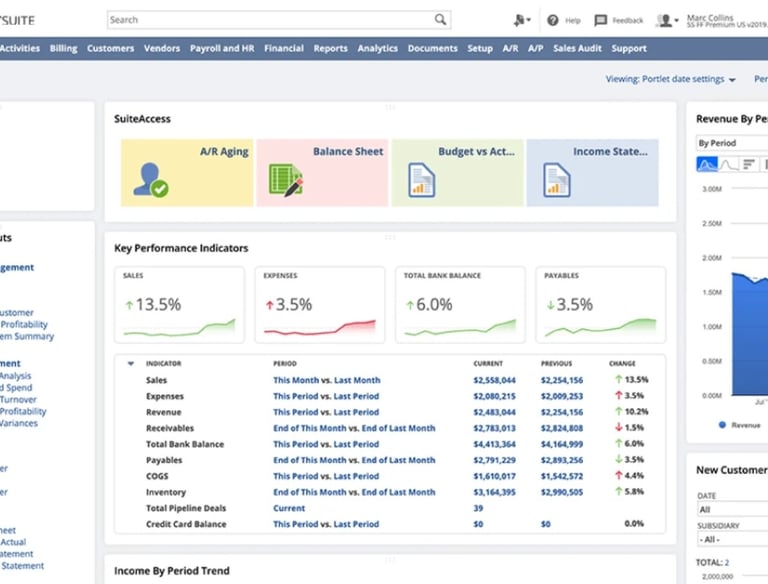This screenshot has height=584, width=768.
Task: Collapse the Indicator table arrow
Action: coord(130,363)
